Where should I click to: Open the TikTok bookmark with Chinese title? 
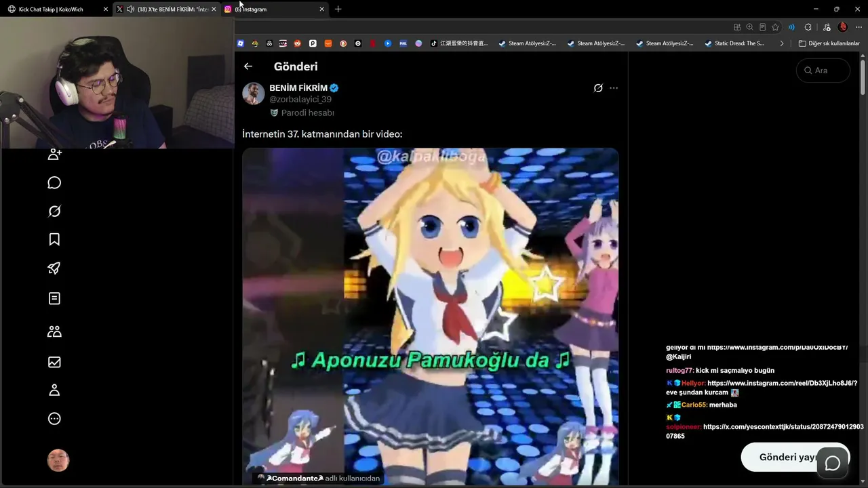point(459,43)
